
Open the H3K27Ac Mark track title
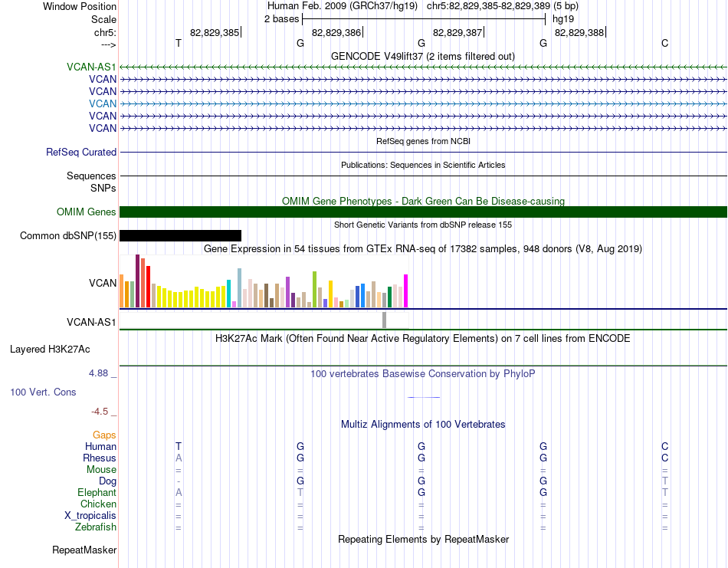tap(422, 338)
